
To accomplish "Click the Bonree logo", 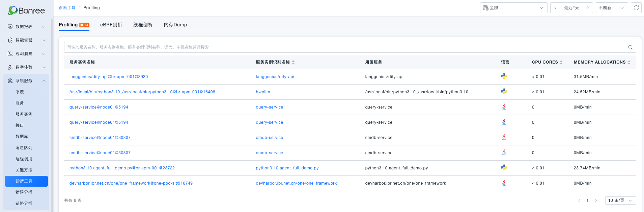I will [x=26, y=10].
